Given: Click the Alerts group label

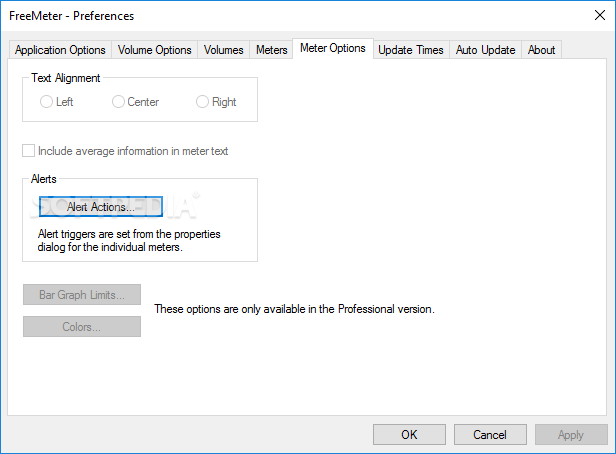Looking at the screenshot, I should (44, 179).
